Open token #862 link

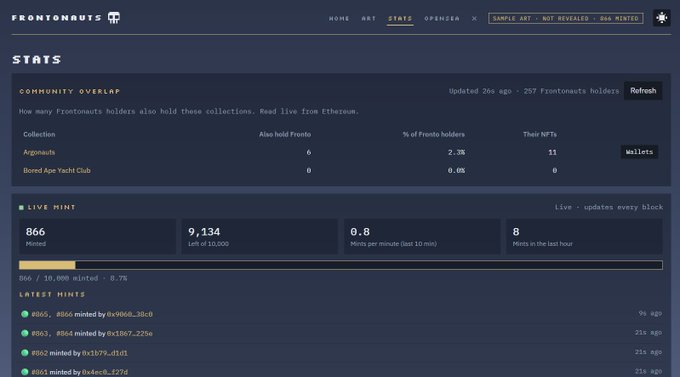tap(39, 353)
